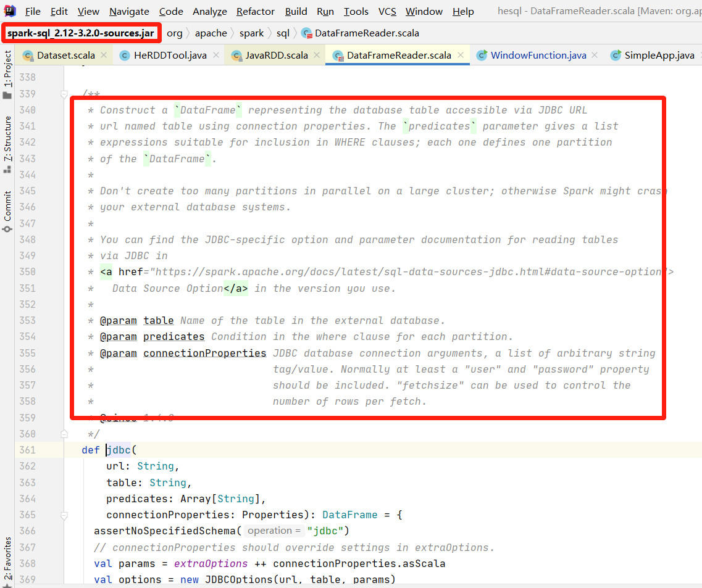702x588 pixels.
Task: Open the Navigate menu
Action: [129, 12]
